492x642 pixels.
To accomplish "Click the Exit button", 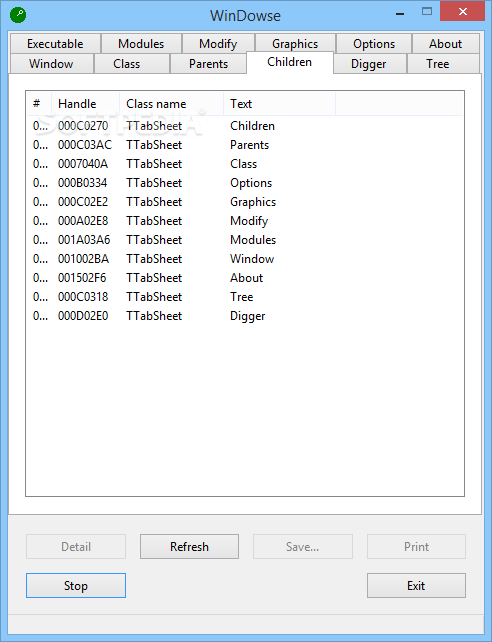I will pyautogui.click(x=416, y=585).
